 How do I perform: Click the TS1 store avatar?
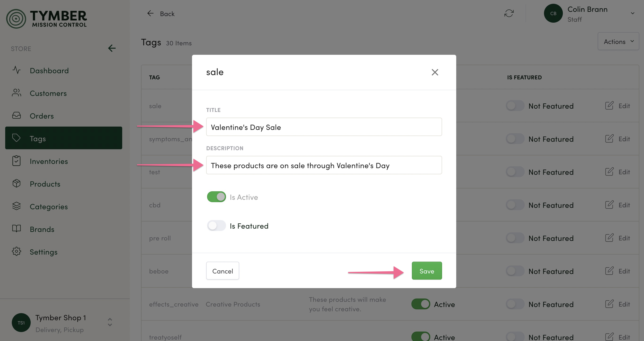click(21, 323)
